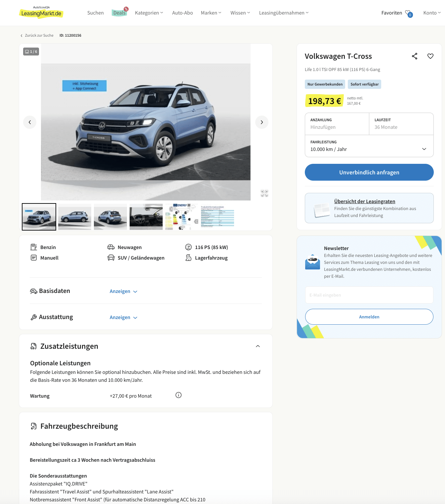The image size is (445, 504).
Task: Open fullscreen image view icon
Action: click(264, 193)
